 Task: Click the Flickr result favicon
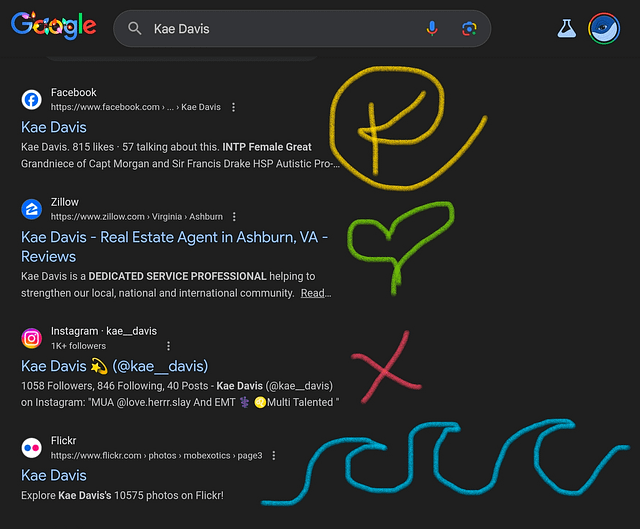[31, 448]
